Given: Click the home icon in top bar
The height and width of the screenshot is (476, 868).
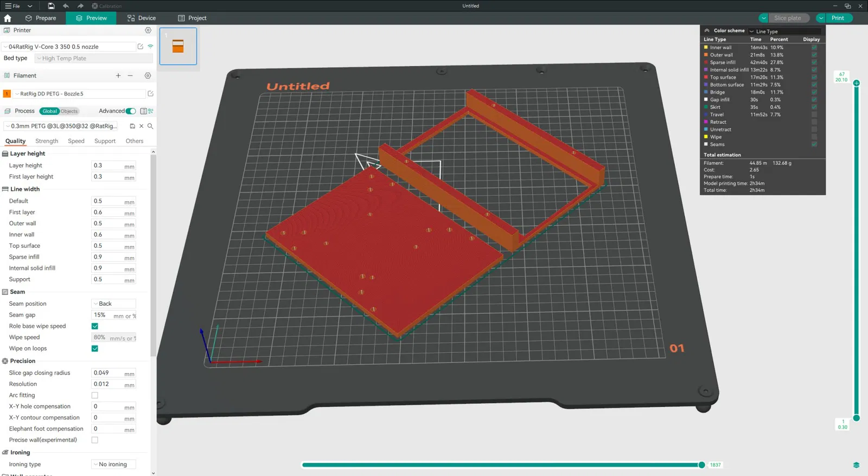Looking at the screenshot, I should pyautogui.click(x=8, y=18).
